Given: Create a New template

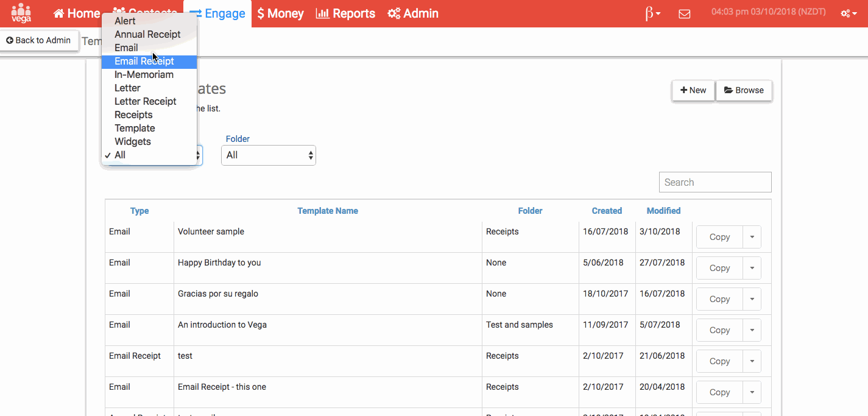Looking at the screenshot, I should (x=693, y=90).
